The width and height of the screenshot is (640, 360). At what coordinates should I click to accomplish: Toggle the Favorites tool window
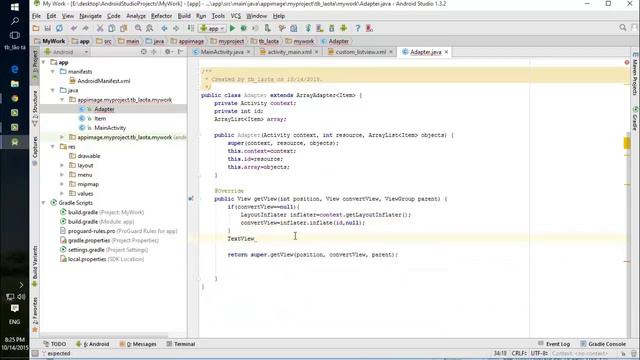pyautogui.click(x=35, y=314)
